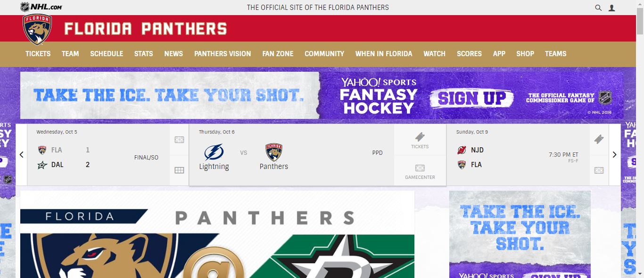Click the page vertical scrollbar
Screen dimensions: 644x278
[640, 139]
